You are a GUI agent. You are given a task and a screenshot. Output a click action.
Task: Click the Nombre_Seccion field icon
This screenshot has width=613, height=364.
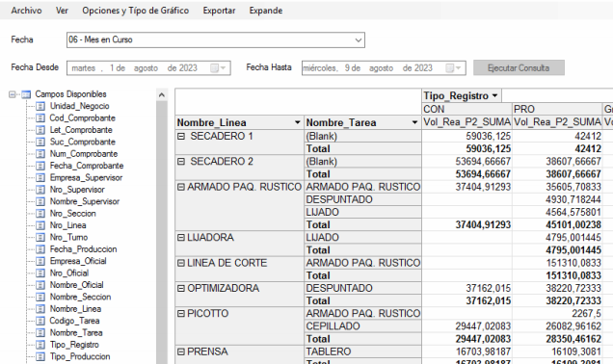(x=40, y=297)
